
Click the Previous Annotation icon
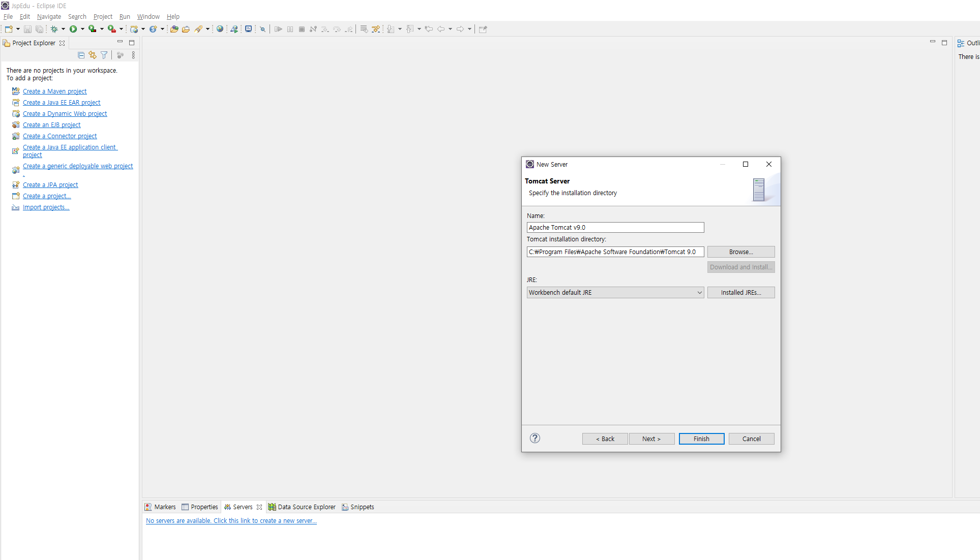pos(410,29)
